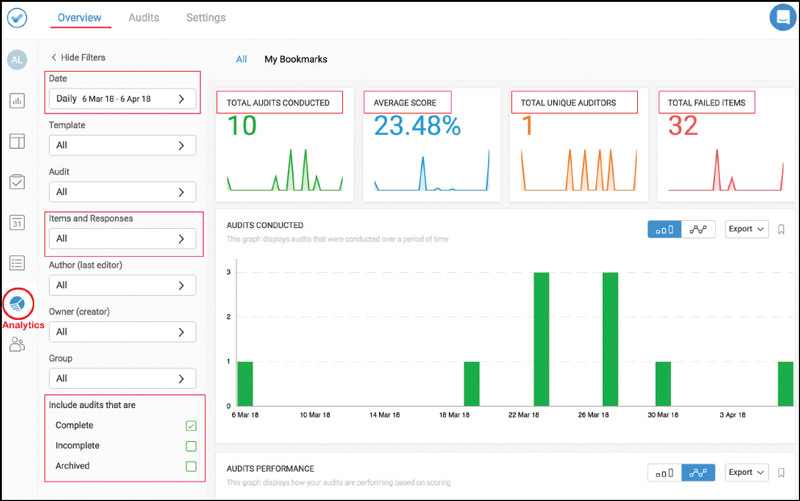Switch Audits Performance to bar chart view
800x501 pixels.
[664, 472]
